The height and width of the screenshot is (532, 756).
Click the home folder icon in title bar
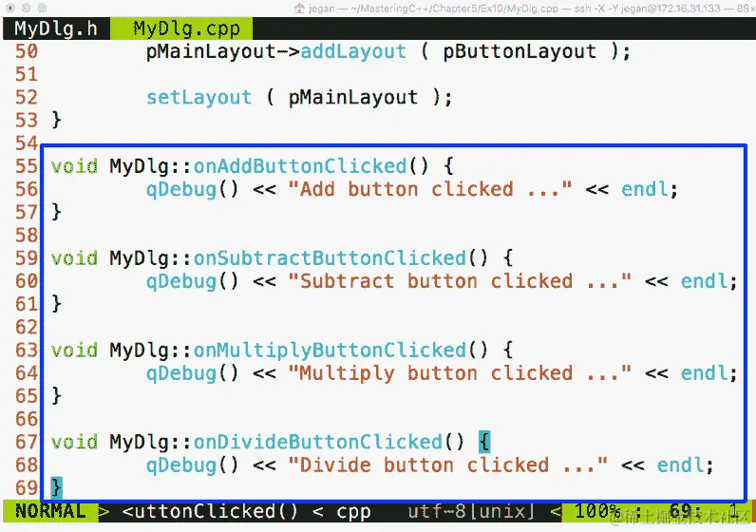(299, 8)
